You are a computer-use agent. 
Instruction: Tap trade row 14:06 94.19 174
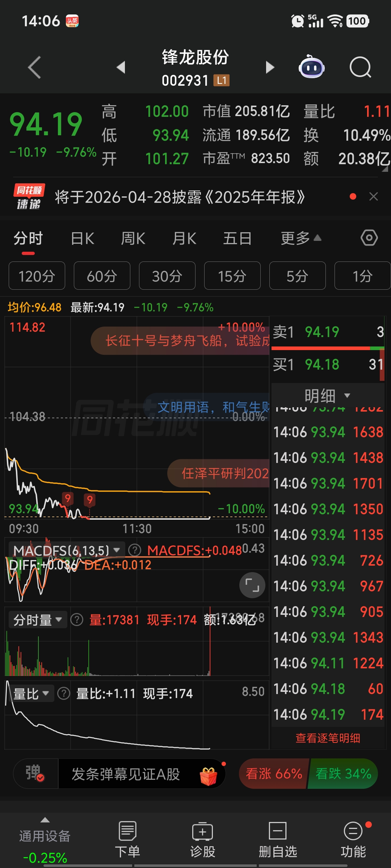[328, 714]
